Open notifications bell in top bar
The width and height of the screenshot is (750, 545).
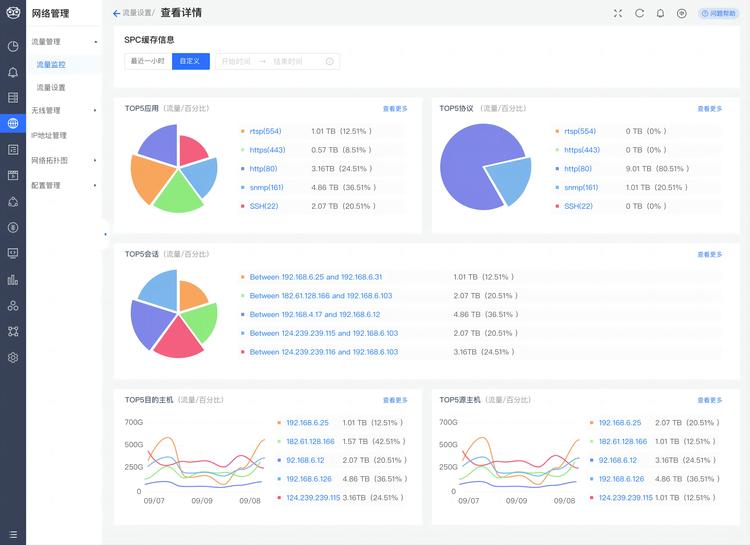click(x=660, y=13)
